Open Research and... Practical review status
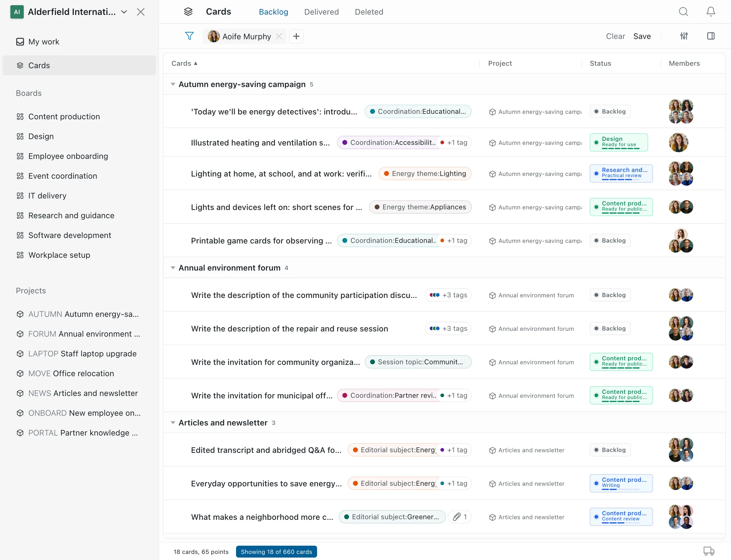This screenshot has height=560, width=731. point(621,173)
